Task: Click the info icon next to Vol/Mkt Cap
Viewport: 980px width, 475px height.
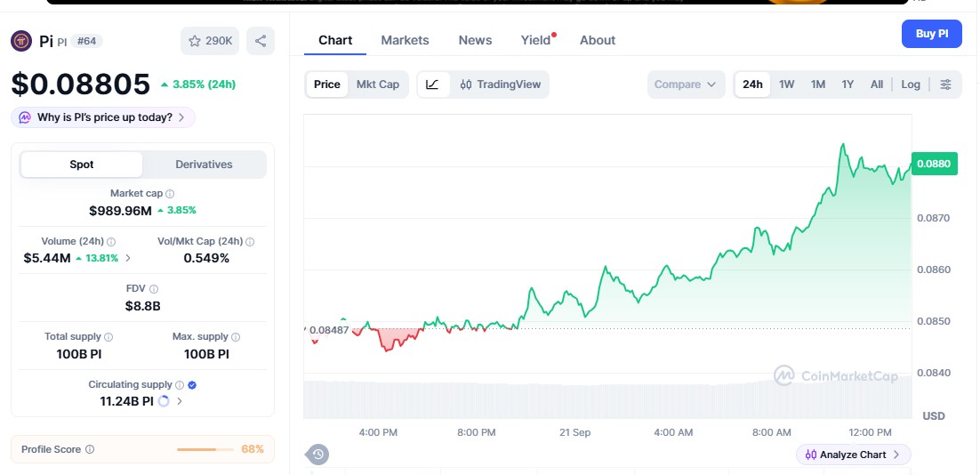Action: [250, 242]
